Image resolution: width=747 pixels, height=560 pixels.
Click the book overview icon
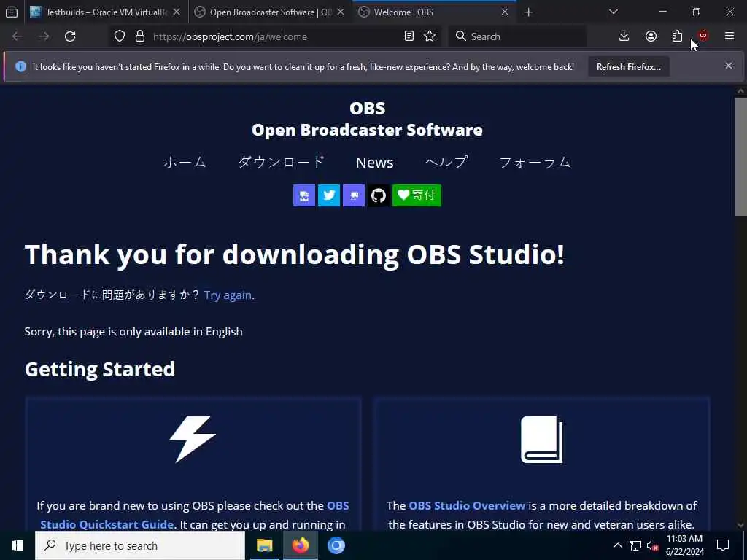[542, 440]
